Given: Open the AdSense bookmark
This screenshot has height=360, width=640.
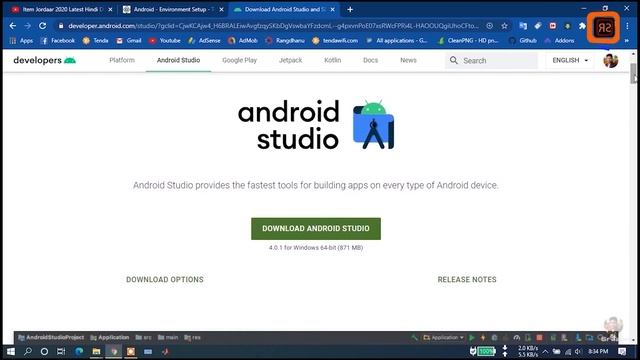Looking at the screenshot, I should (x=204, y=40).
